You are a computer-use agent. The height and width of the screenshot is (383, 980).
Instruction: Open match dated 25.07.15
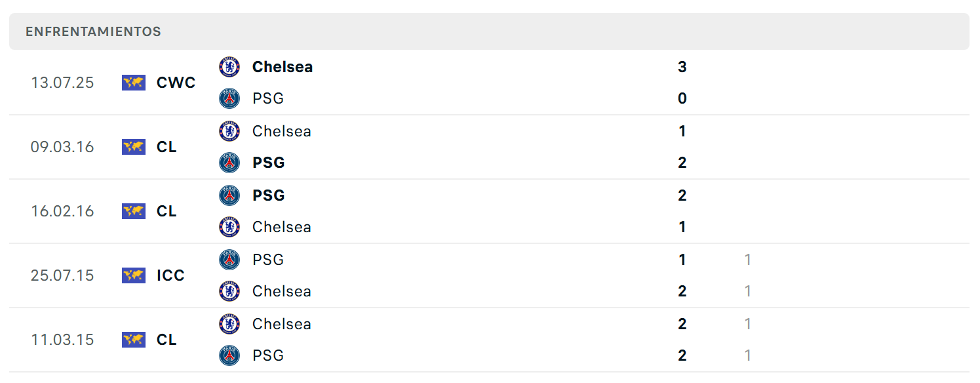tap(489, 275)
